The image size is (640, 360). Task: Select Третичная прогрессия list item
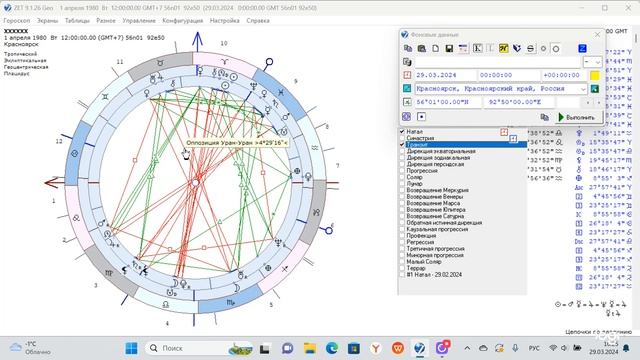coord(436,249)
